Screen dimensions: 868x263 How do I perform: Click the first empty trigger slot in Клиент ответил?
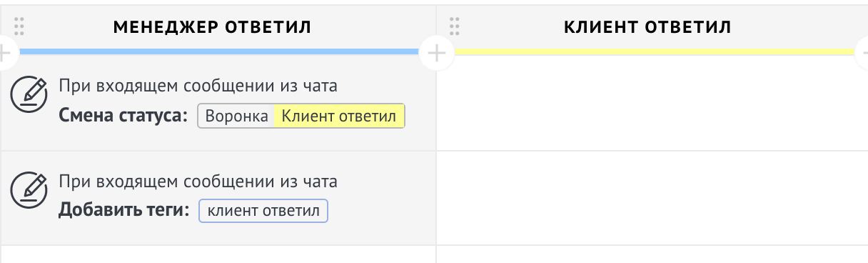pyautogui.click(x=652, y=103)
